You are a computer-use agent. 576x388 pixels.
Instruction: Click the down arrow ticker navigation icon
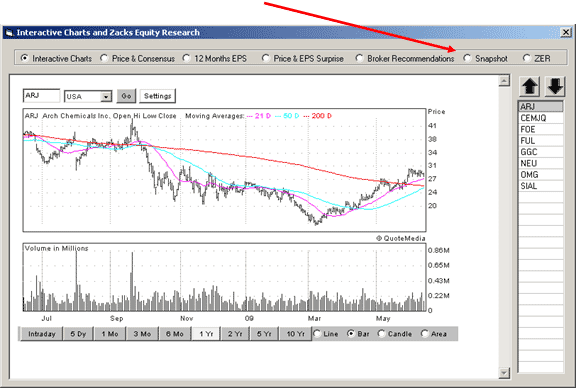click(x=554, y=87)
